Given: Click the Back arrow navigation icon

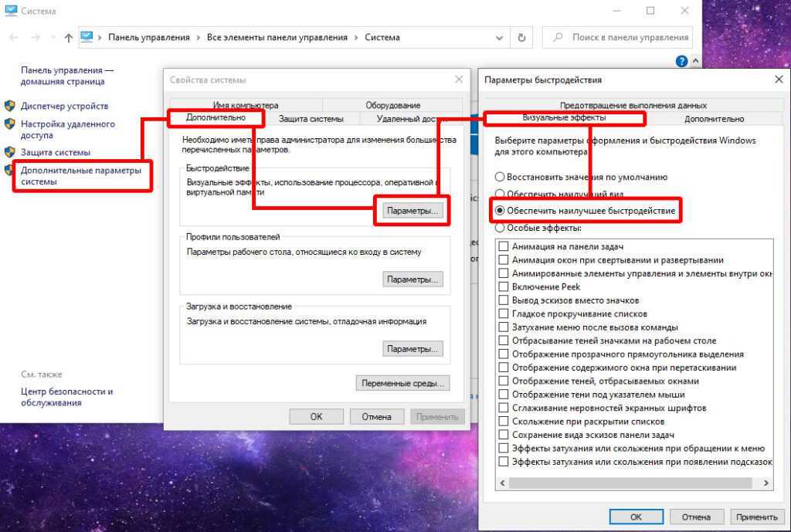Looking at the screenshot, I should click(14, 37).
